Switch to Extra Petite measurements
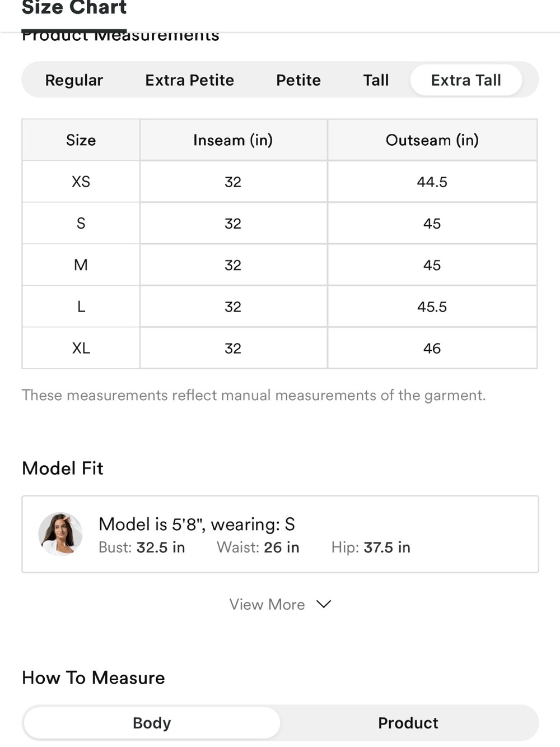 189,80
